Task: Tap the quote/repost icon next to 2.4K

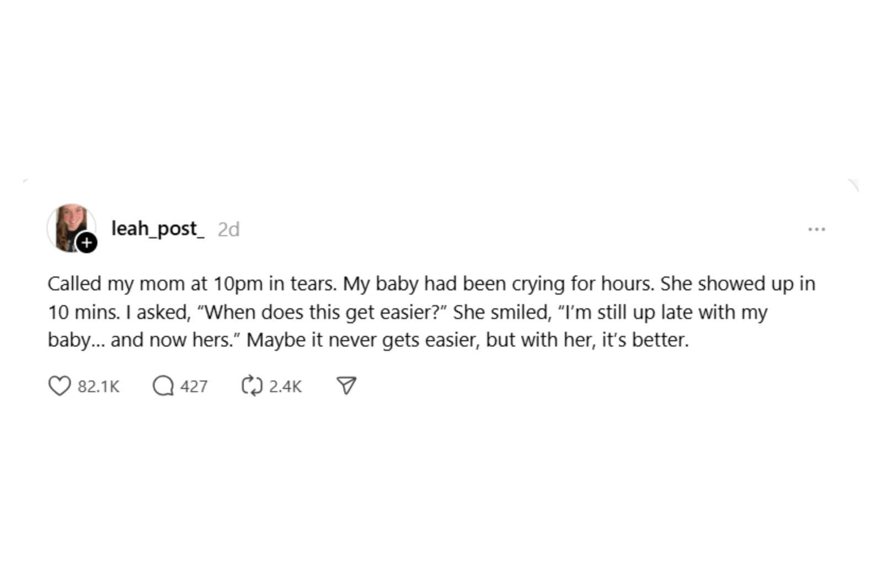Action: point(252,386)
